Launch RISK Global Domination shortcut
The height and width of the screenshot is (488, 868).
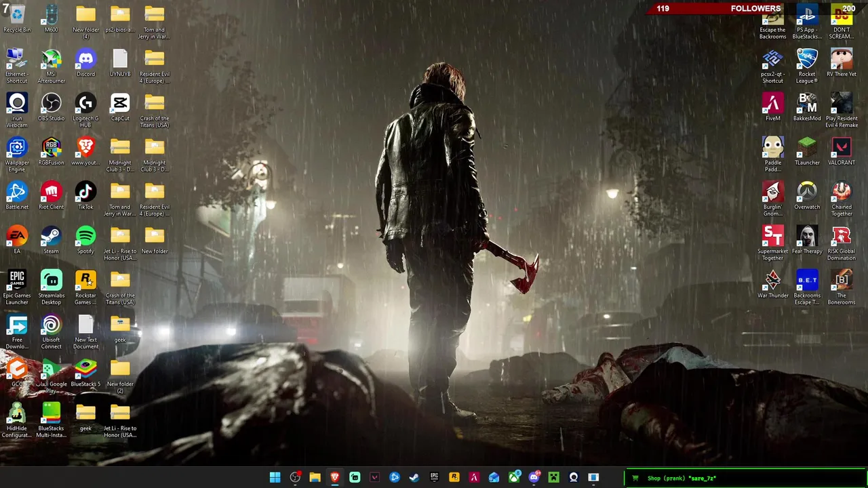842,243
